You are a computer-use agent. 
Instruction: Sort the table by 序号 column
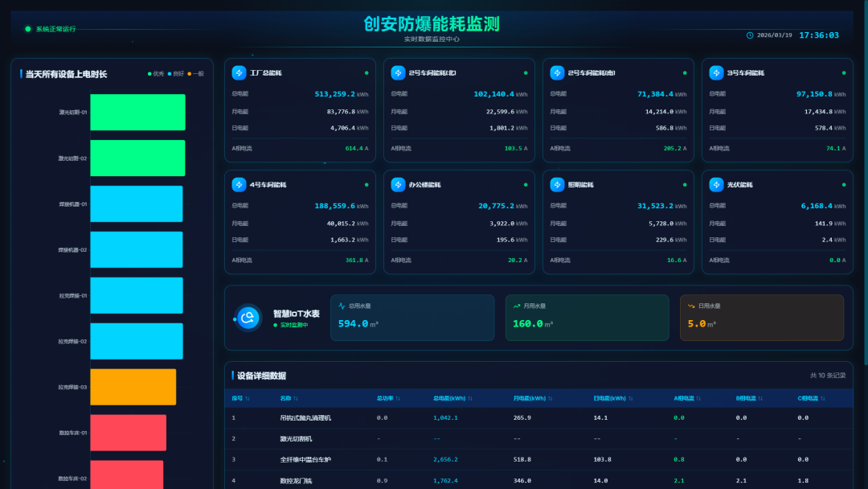click(x=240, y=398)
